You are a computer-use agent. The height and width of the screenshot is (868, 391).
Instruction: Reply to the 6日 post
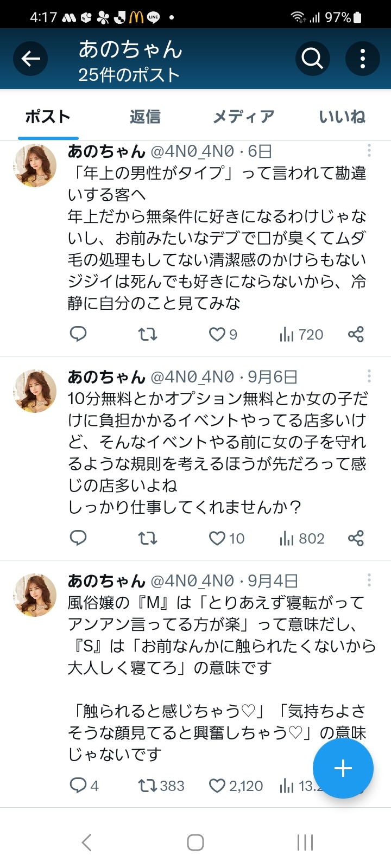coord(78,334)
